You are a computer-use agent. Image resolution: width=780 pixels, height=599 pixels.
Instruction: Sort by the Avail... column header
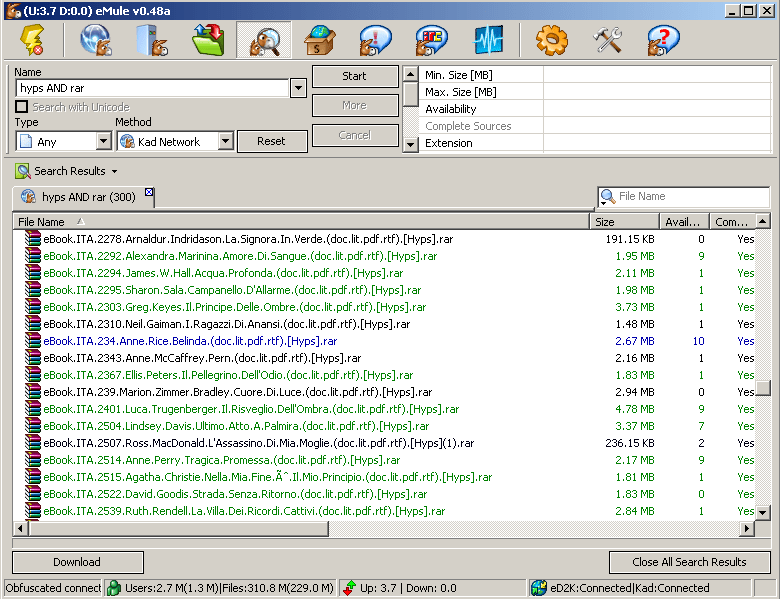coord(684,222)
